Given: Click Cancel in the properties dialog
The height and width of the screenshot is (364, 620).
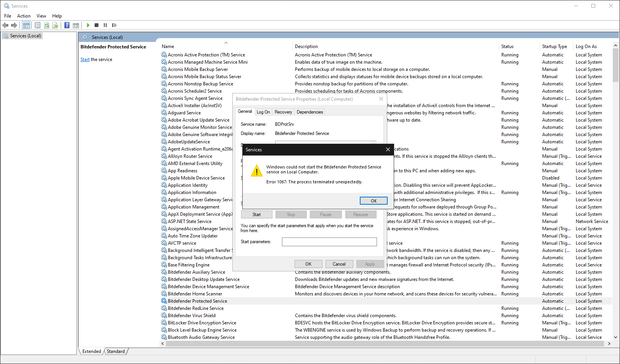Looking at the screenshot, I should coord(339,264).
